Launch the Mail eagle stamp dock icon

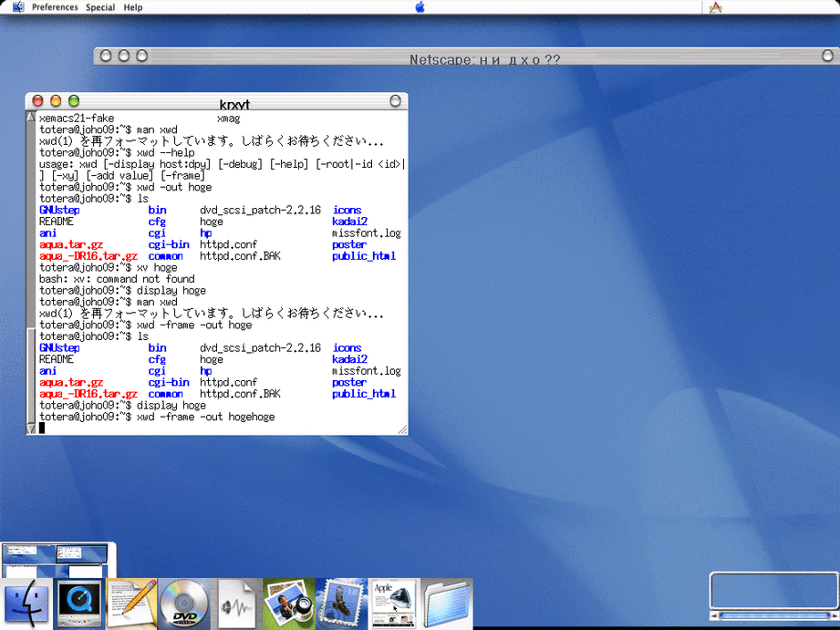tap(341, 604)
